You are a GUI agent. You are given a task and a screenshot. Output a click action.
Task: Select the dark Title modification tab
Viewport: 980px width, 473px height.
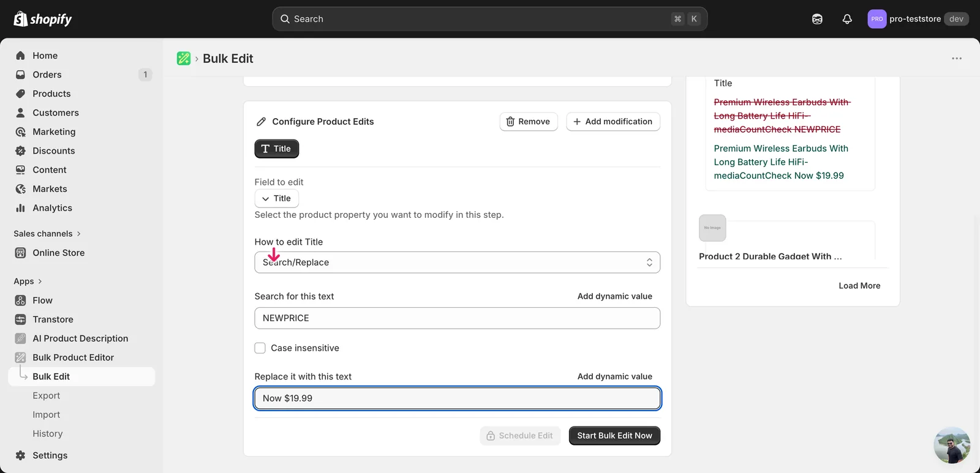point(277,149)
